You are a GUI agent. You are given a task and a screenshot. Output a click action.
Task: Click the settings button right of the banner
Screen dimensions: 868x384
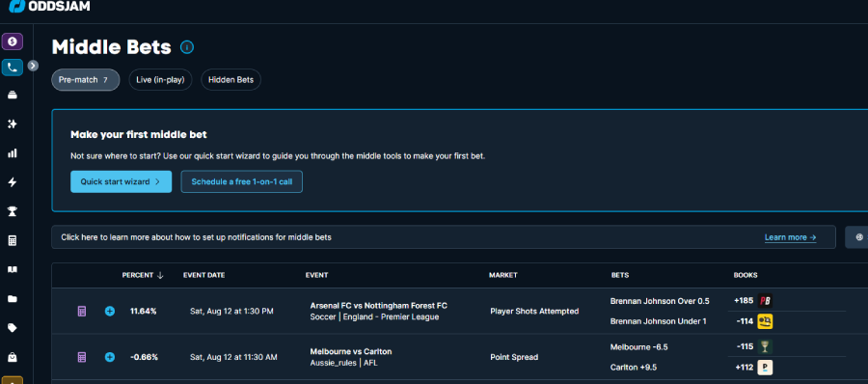pos(858,237)
